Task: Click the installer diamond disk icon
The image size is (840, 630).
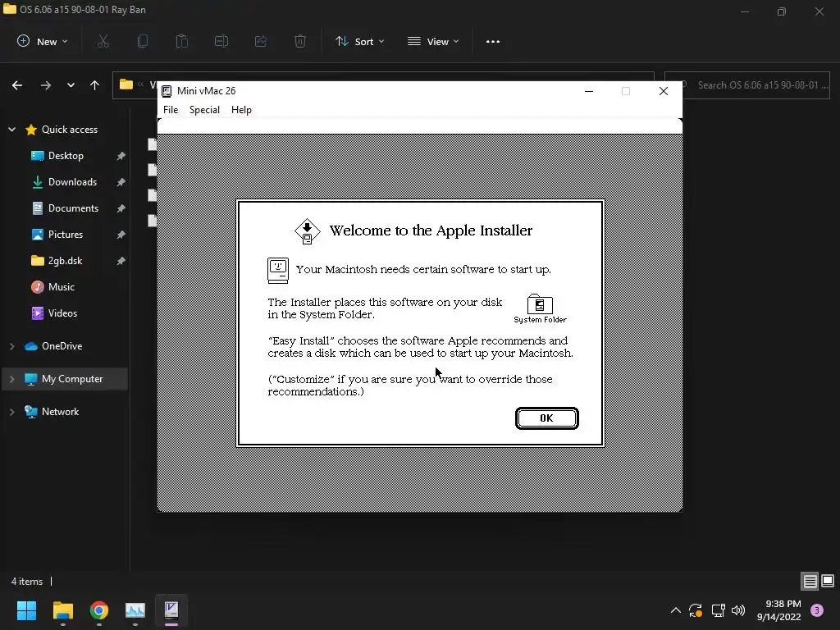Action: click(x=308, y=231)
